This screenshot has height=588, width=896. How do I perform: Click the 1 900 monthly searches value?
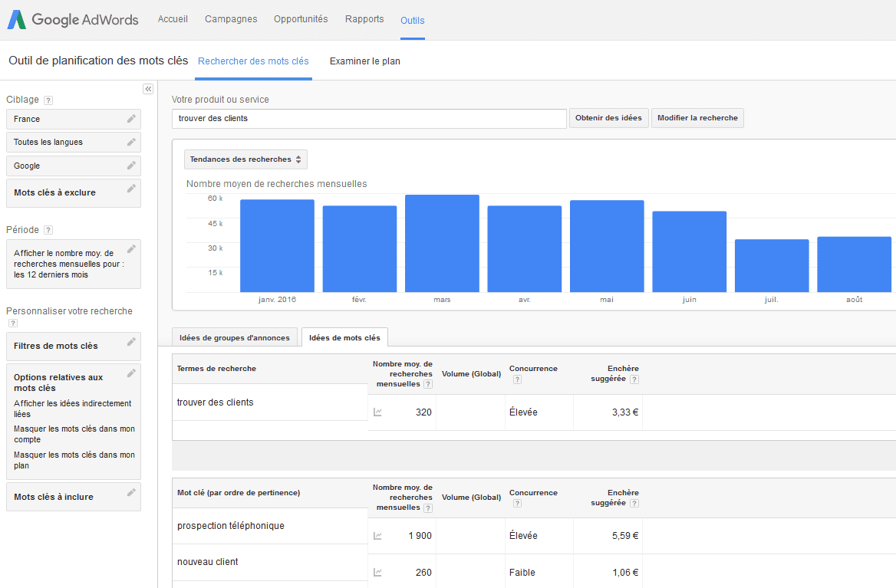coord(420,535)
